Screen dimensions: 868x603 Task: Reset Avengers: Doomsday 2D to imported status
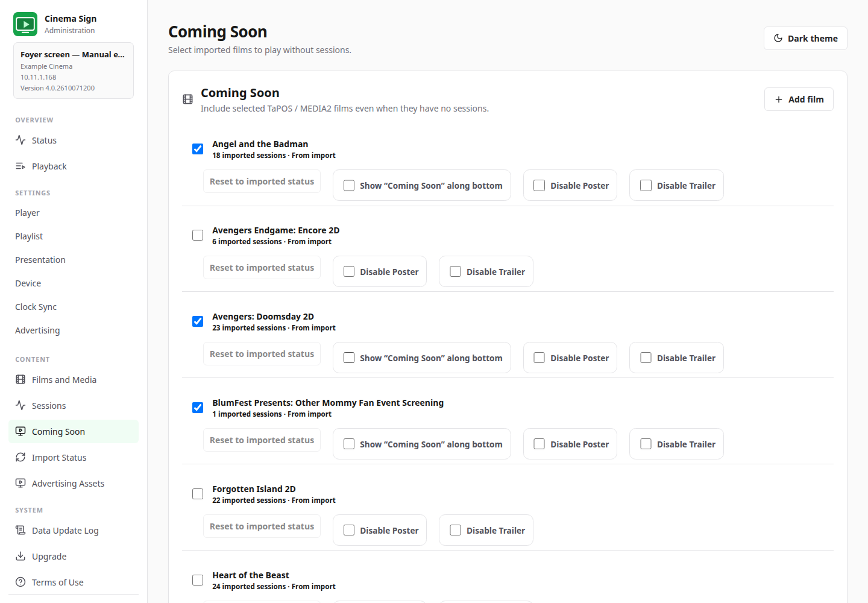tap(262, 354)
